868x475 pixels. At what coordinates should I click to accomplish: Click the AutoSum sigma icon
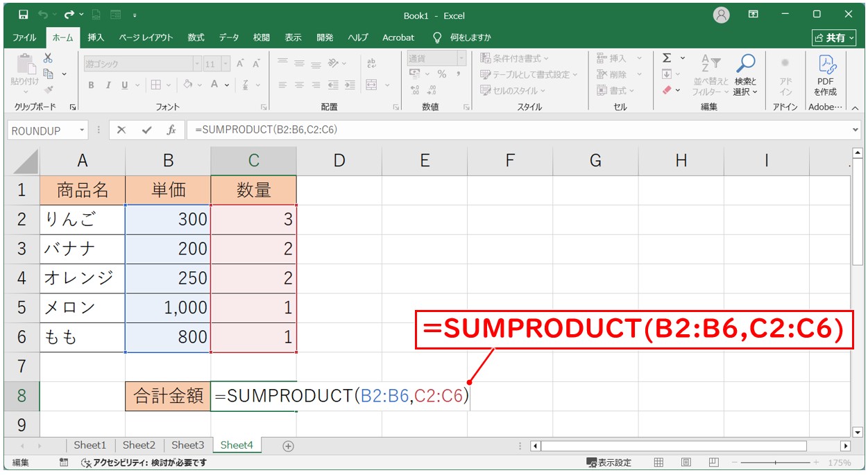point(667,58)
